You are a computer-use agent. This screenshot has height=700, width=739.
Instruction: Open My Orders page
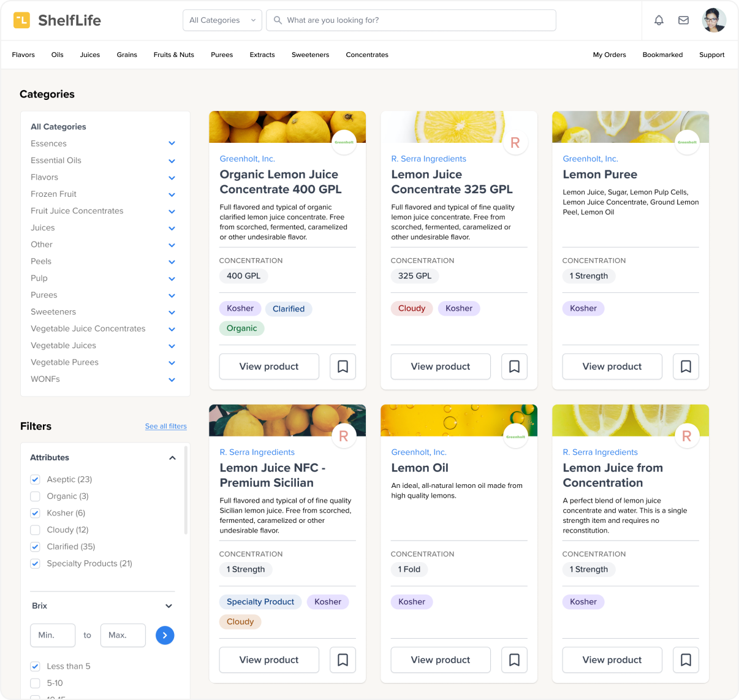[609, 55]
